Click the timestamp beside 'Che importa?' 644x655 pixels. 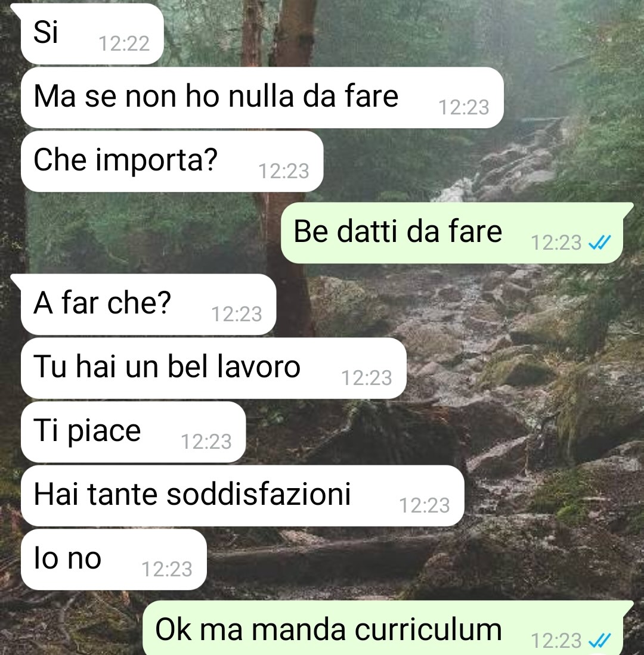click(x=284, y=171)
